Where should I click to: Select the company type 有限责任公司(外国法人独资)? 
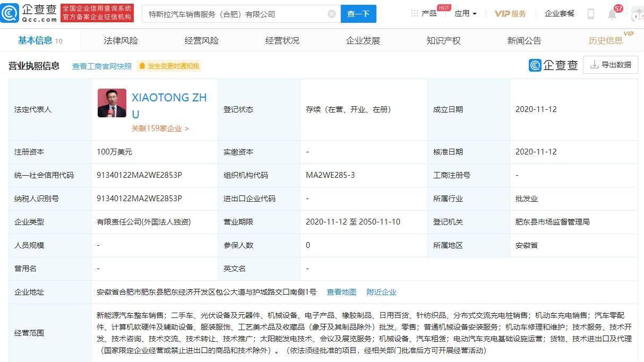click(143, 222)
